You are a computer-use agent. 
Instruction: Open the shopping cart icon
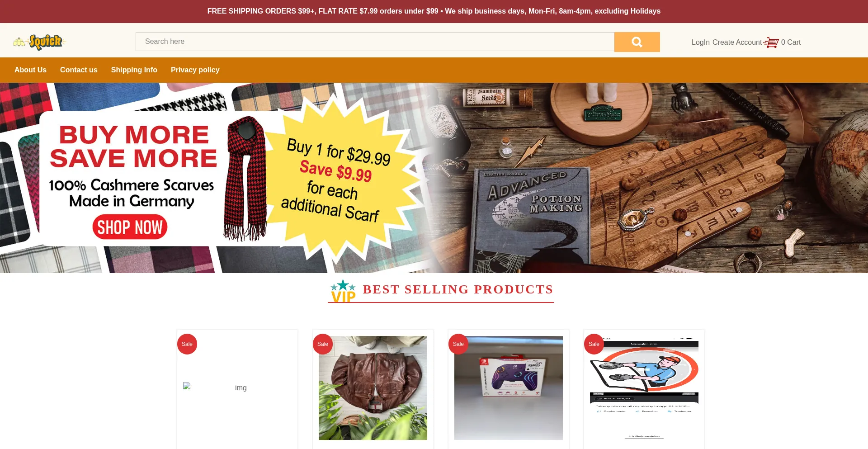point(771,43)
